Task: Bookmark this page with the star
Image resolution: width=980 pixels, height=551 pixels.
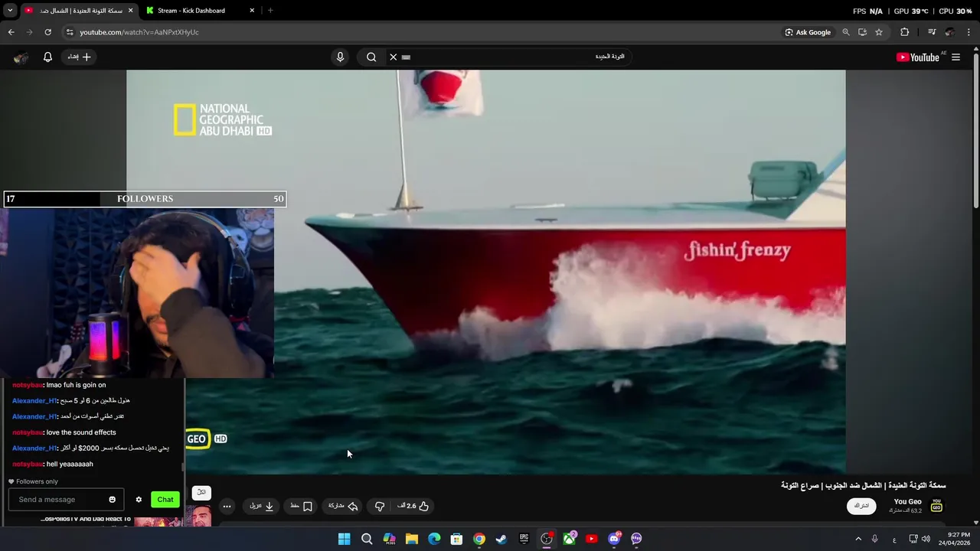Action: [879, 32]
